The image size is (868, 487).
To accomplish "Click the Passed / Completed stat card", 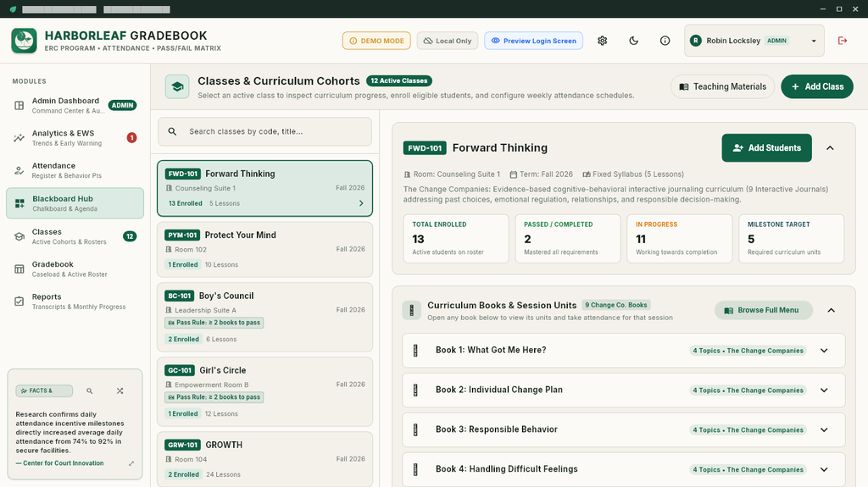I will (x=568, y=239).
